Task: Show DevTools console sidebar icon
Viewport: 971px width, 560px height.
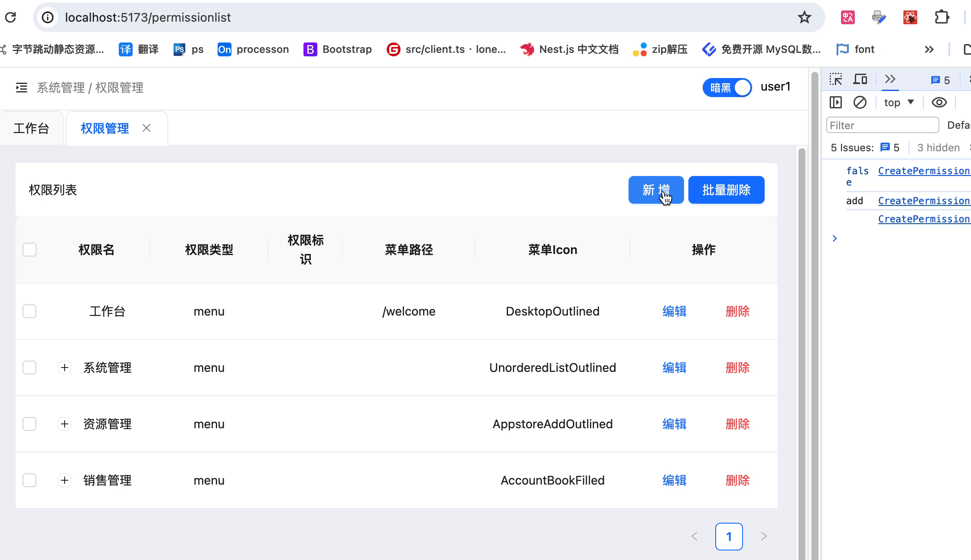Action: [835, 103]
